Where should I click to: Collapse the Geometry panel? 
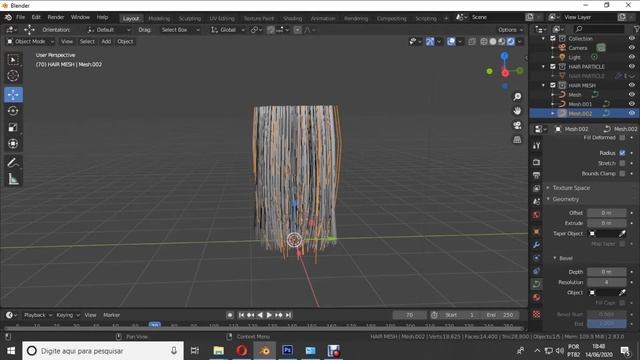(566, 199)
